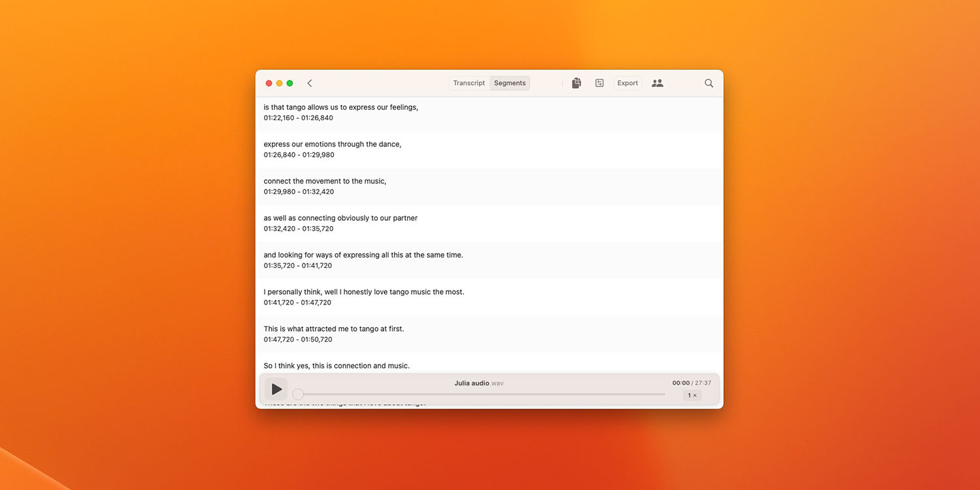Open the 1× playback speed selector
The height and width of the screenshot is (490, 980).
[692, 395]
